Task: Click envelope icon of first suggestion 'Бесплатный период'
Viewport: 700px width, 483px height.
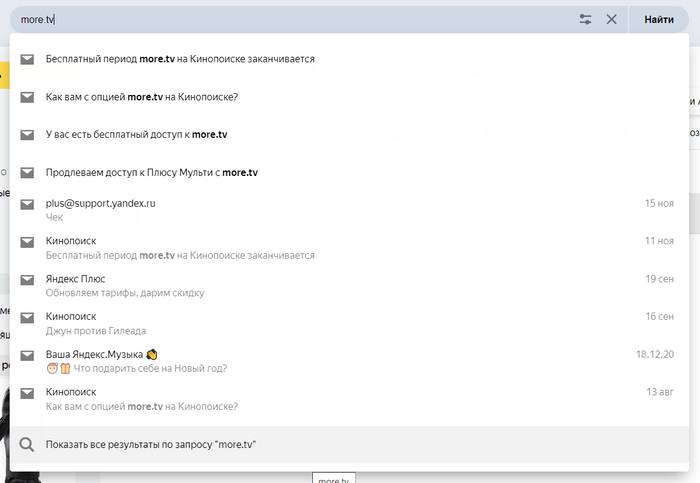Action: 27,59
